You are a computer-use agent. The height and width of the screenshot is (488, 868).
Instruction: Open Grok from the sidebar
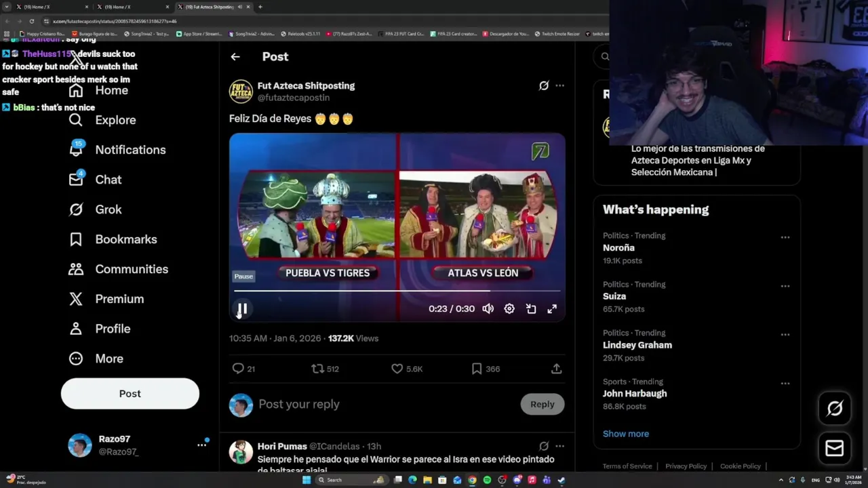pyautogui.click(x=95, y=209)
